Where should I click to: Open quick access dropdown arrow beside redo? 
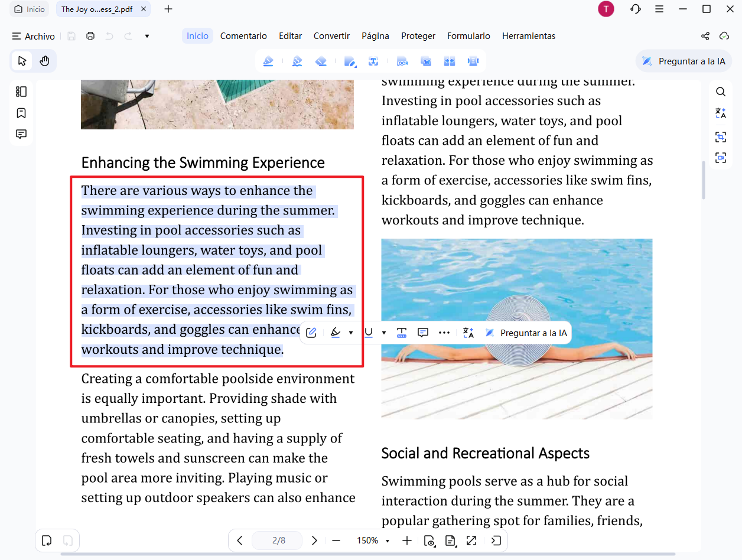point(147,36)
